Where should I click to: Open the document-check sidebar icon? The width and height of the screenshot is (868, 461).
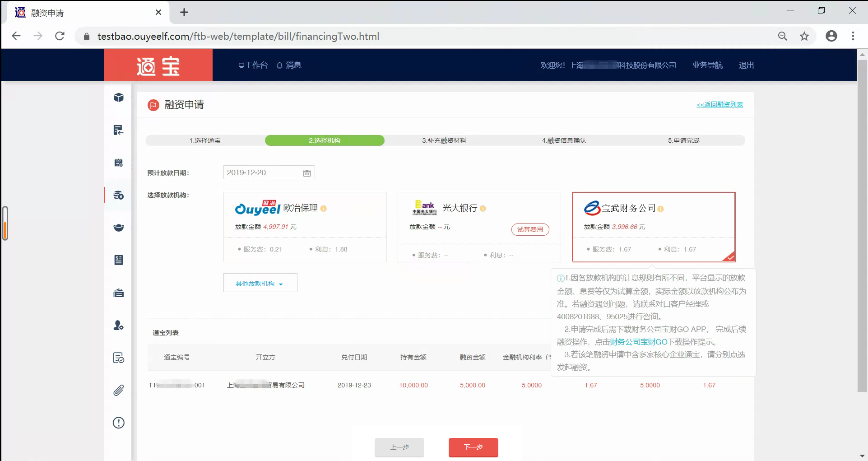pyautogui.click(x=119, y=358)
